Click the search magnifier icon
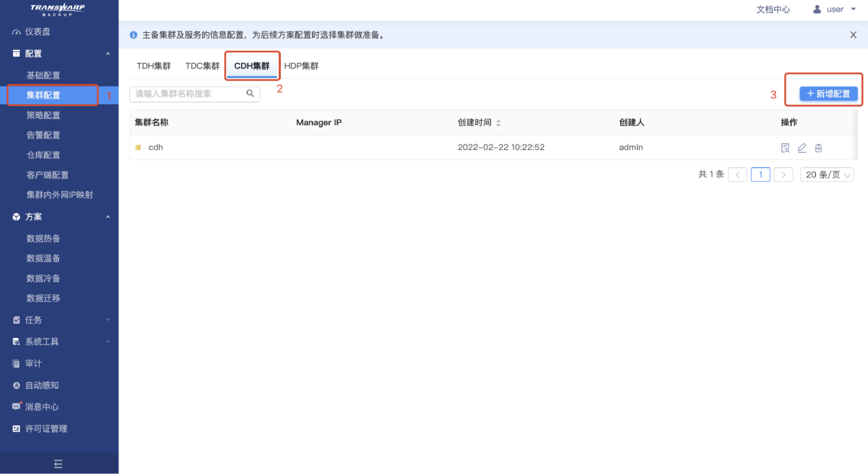 coord(250,94)
